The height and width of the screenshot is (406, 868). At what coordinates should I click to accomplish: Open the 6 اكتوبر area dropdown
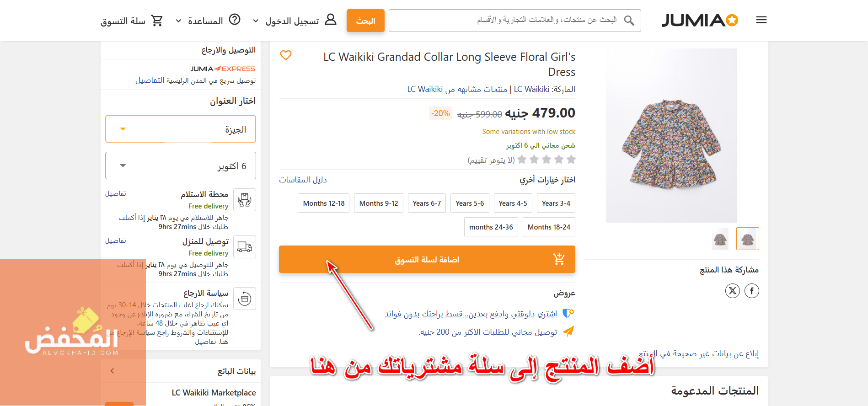pos(181,166)
